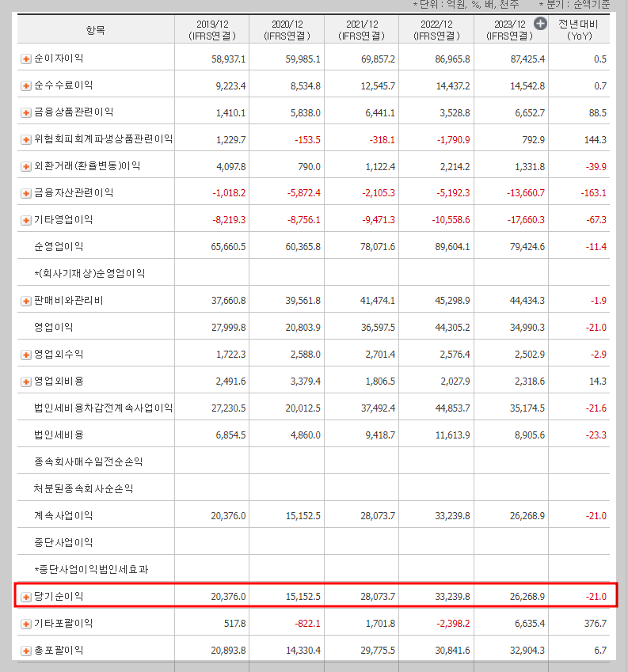Click the 종속회사매수일전순손익 row label
This screenshot has height=672, width=628.
pyautogui.click(x=89, y=461)
